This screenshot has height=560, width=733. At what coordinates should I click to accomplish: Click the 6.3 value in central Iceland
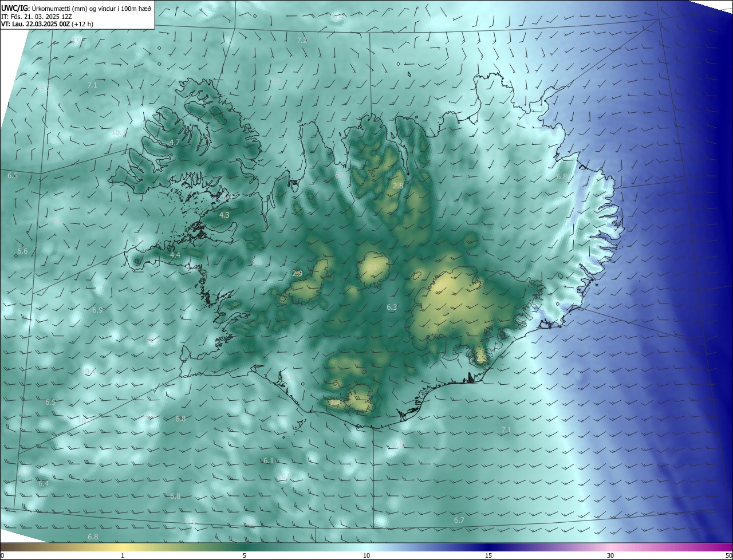coord(392,307)
